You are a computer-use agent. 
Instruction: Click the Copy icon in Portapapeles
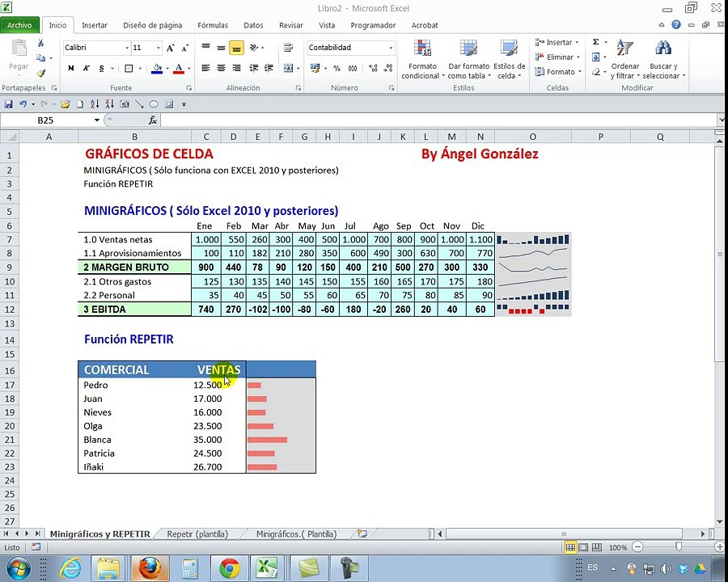[41, 58]
